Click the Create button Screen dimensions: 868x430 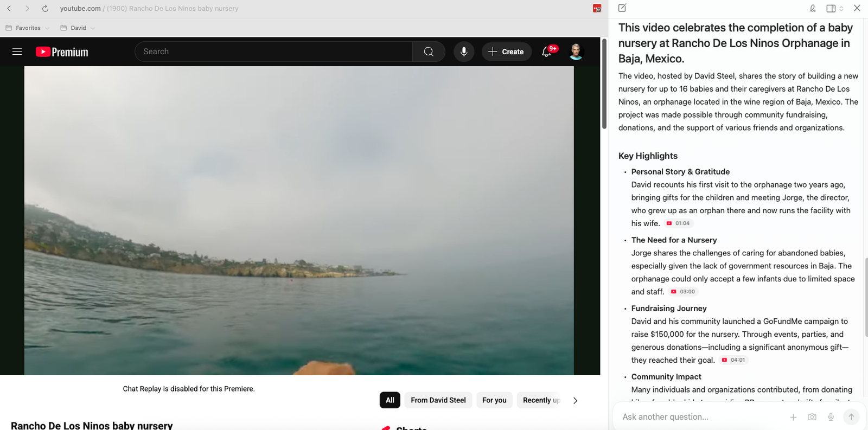pyautogui.click(x=506, y=52)
